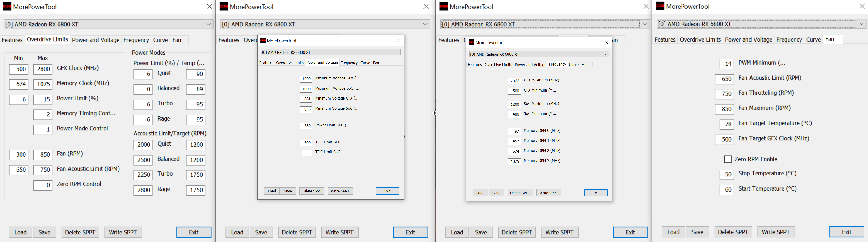Click the Fan (RPM) Min field showing 300
This screenshot has height=242, width=868.
point(19,155)
